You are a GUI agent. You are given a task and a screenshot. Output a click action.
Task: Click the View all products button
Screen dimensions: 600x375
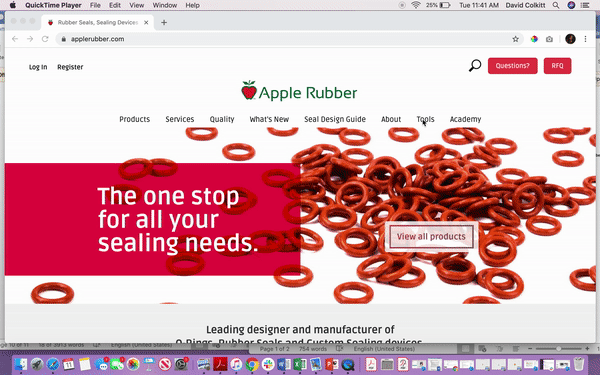431,236
